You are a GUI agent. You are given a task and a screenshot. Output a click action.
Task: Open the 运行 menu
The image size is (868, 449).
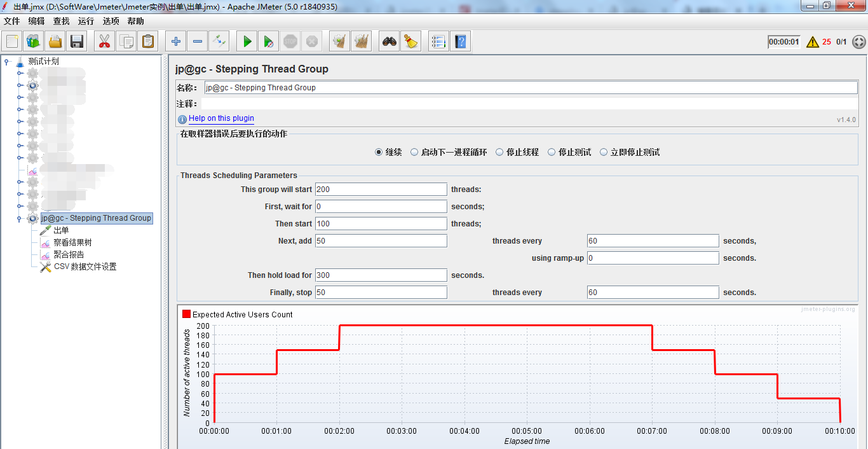[86, 21]
